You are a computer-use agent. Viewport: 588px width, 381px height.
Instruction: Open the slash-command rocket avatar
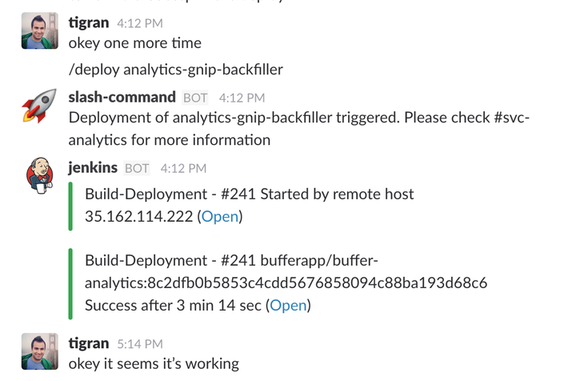coord(39,106)
